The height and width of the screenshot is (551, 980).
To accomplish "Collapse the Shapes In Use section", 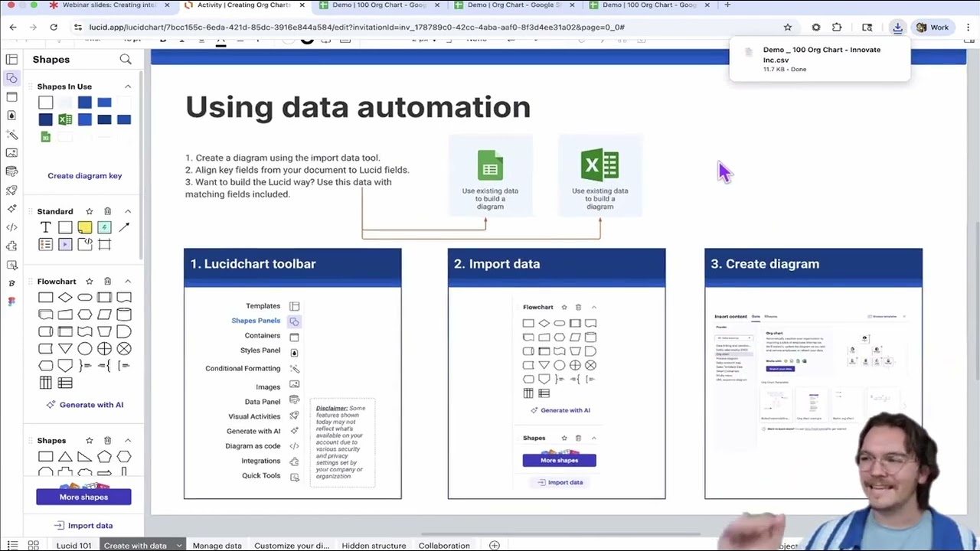I will (x=128, y=86).
